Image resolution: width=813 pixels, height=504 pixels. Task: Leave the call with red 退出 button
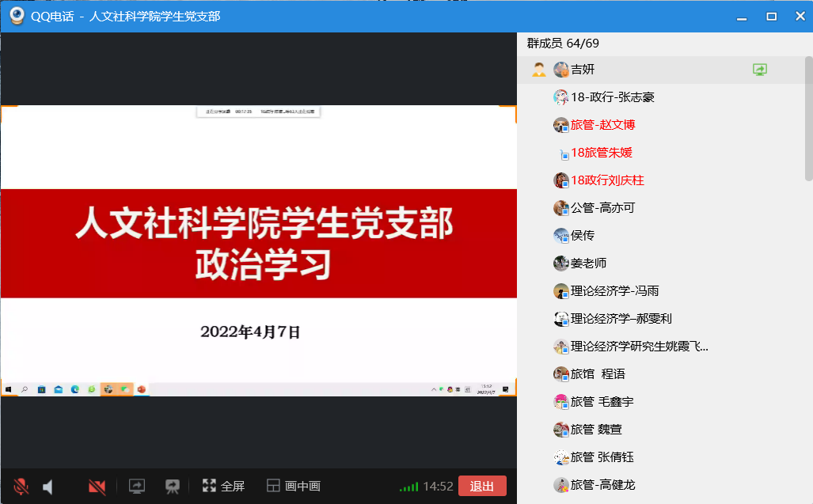tap(481, 486)
